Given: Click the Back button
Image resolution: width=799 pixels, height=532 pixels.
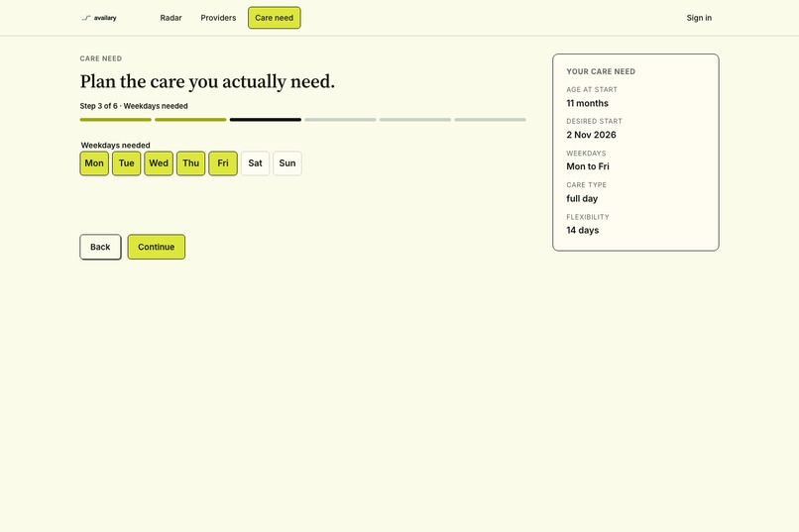Looking at the screenshot, I should click(x=100, y=247).
